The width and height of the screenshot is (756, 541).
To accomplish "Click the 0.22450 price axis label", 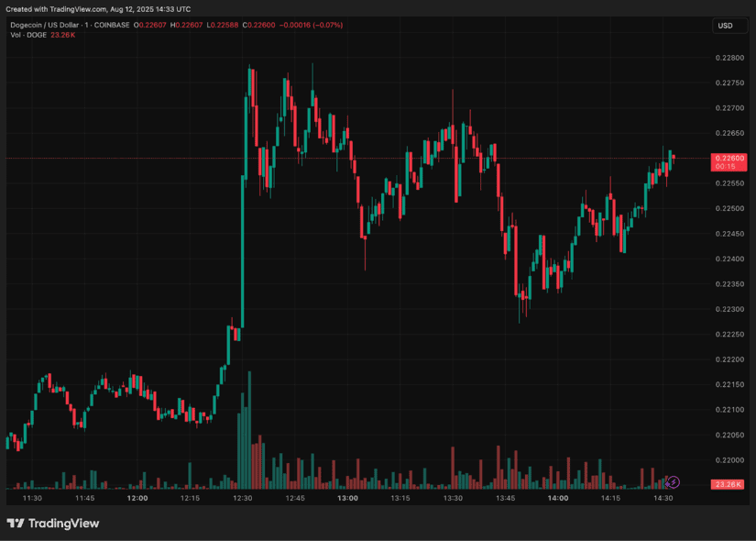I will [729, 234].
